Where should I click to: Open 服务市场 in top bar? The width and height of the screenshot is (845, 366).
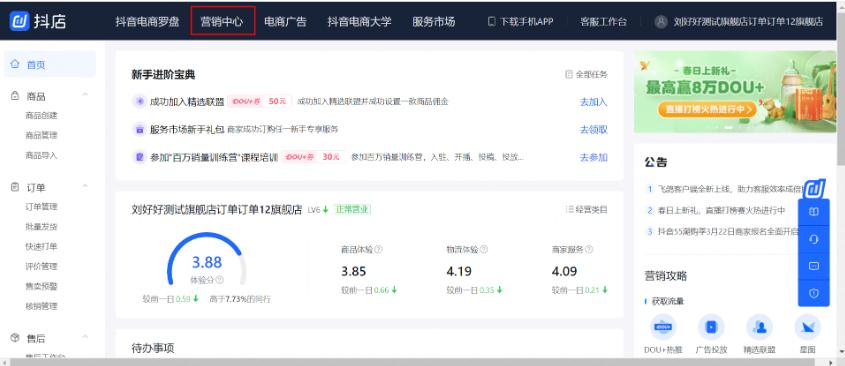pos(434,22)
